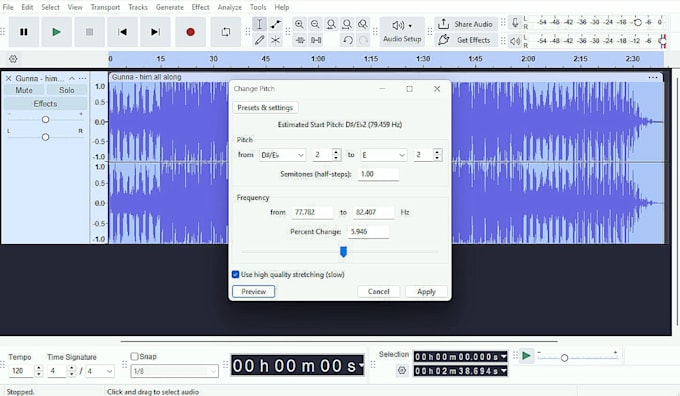This screenshot has height=396, width=680.
Task: Click the frequency to field 82.407
Action: click(x=373, y=212)
